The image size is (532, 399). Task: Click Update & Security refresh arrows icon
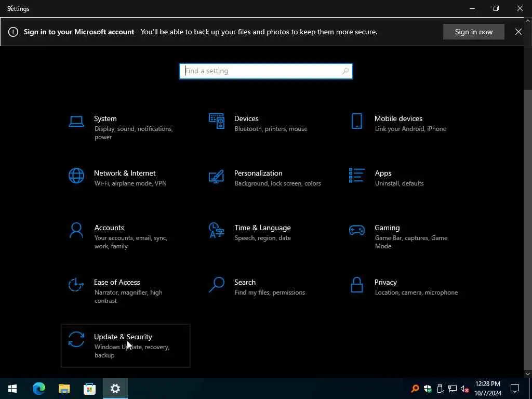(76, 339)
